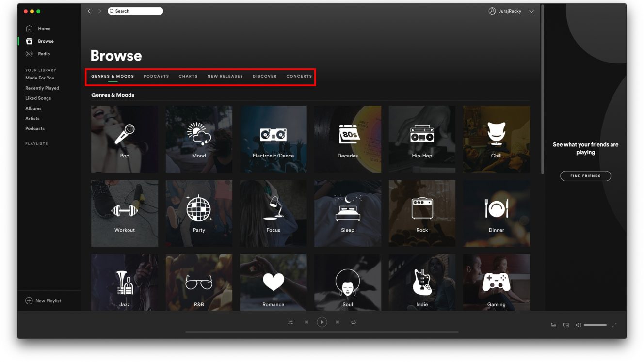The image size is (644, 362).
Task: Open the New Releases tab
Action: (x=225, y=76)
